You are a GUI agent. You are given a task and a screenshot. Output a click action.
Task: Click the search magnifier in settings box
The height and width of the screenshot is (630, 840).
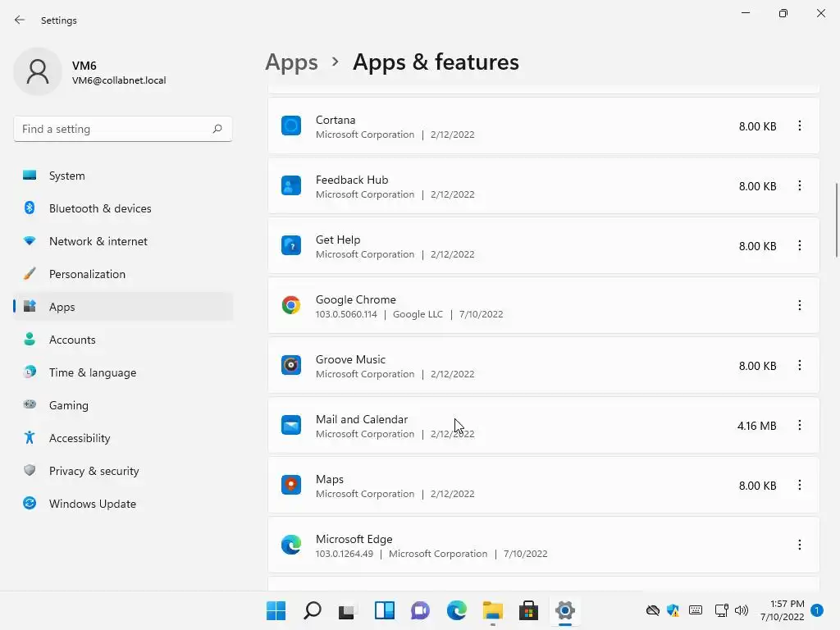coord(217,129)
